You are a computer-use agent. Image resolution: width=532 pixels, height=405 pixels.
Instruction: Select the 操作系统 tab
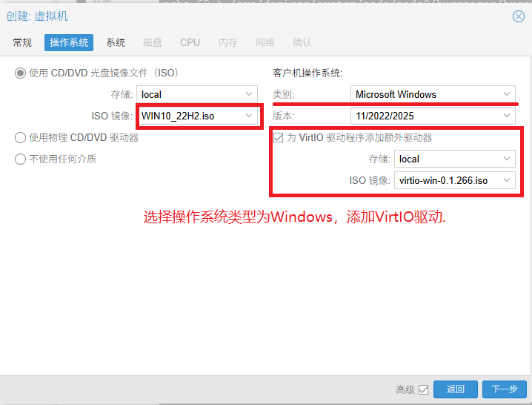tap(69, 42)
